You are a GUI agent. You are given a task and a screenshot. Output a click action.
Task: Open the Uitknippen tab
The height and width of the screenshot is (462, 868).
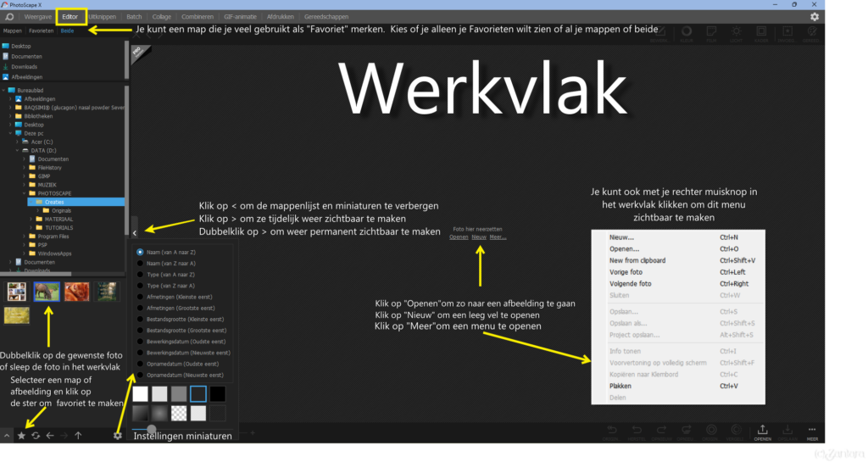pos(102,17)
